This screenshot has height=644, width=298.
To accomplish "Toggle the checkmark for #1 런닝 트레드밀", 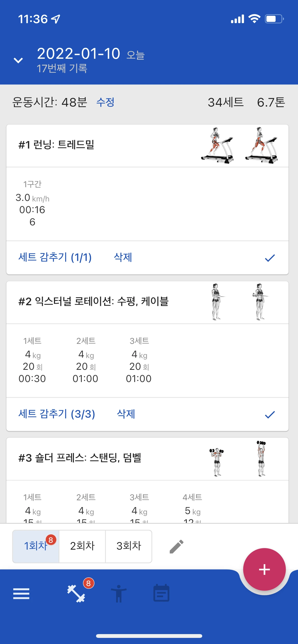I will coord(270,258).
